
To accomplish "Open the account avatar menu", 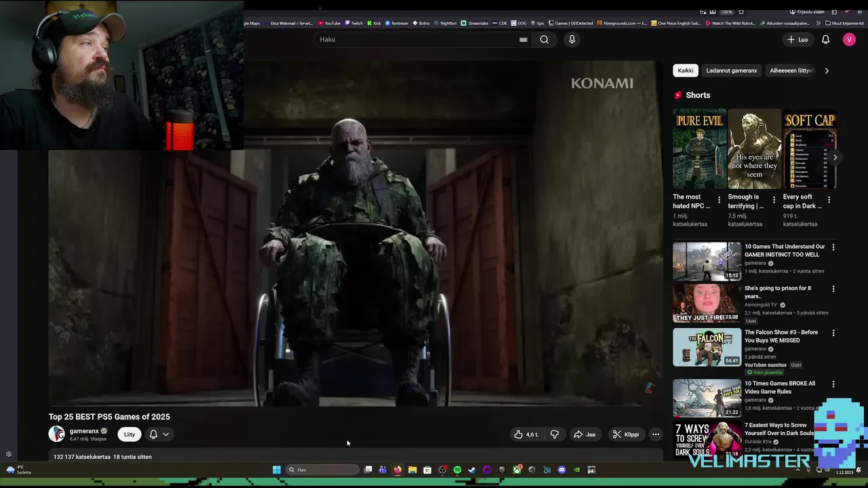I will click(x=849, y=39).
